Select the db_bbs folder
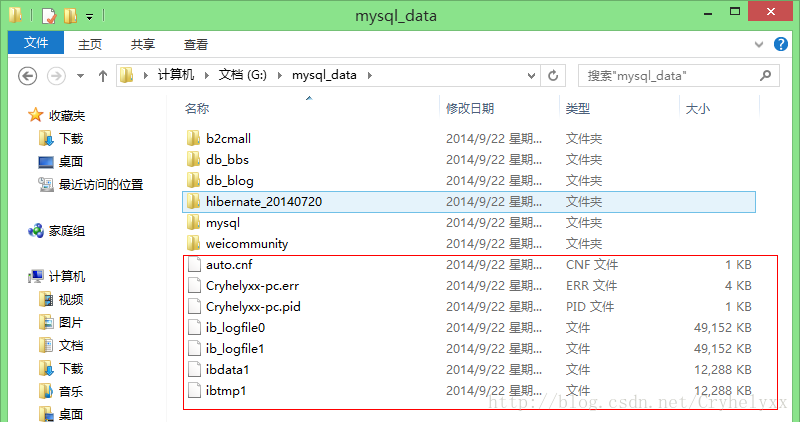Viewport: 800px width, 422px height. [x=469, y=160]
